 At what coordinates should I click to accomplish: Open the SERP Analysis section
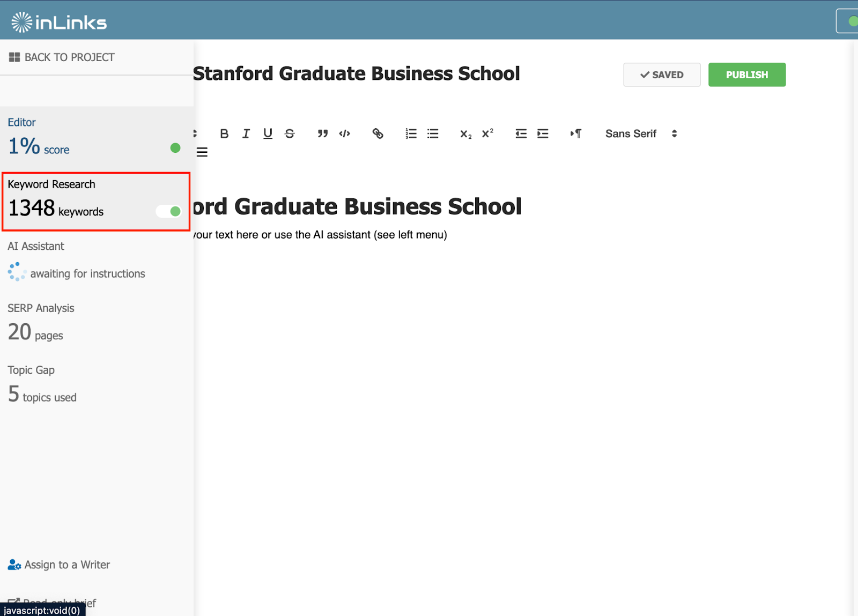(x=97, y=324)
